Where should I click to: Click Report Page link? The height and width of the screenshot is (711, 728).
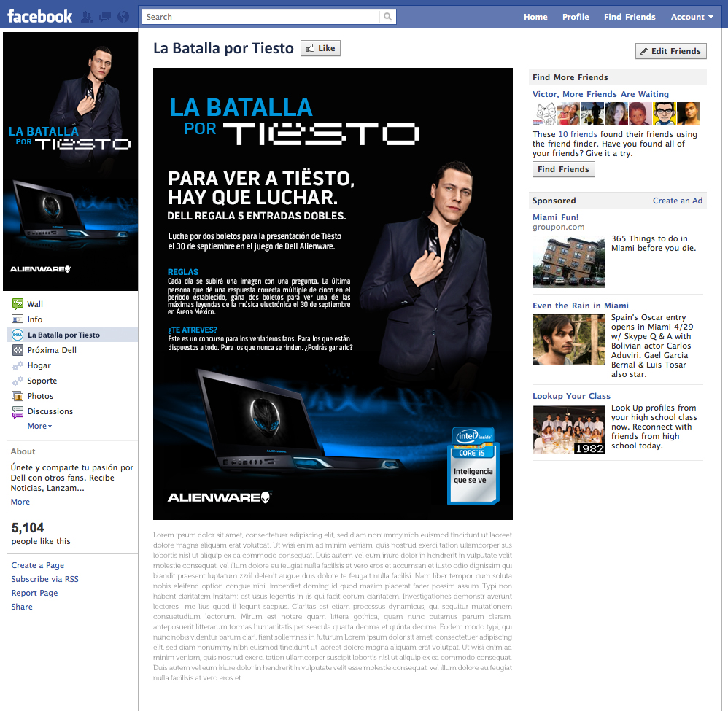[x=34, y=593]
